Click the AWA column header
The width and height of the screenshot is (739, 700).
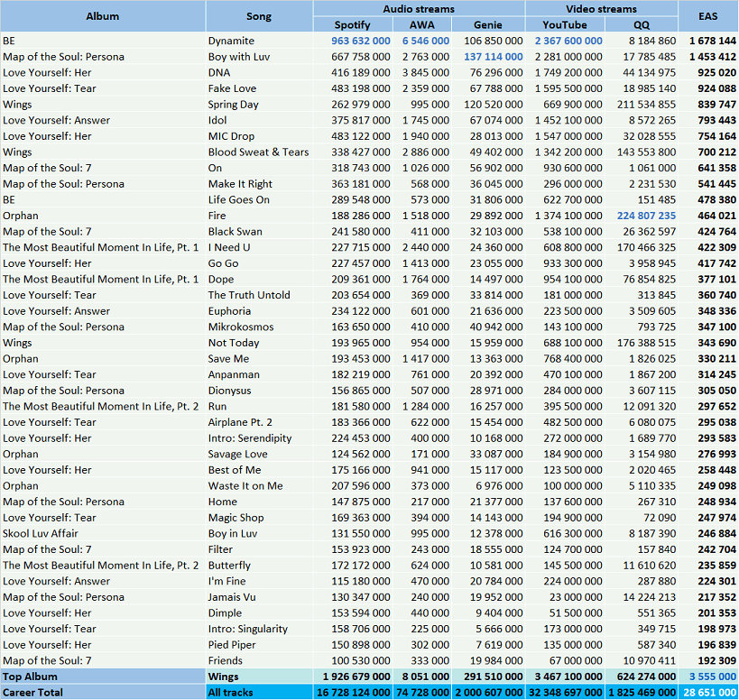(x=422, y=24)
